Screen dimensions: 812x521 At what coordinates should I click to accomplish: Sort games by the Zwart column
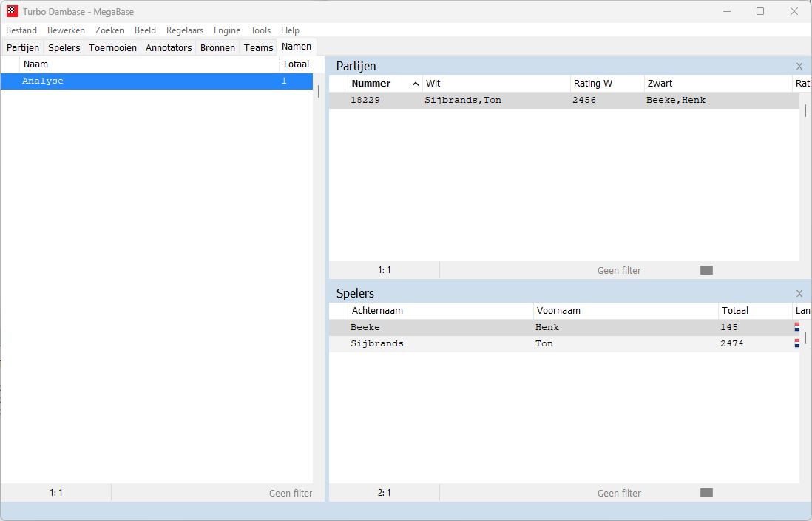(718, 84)
